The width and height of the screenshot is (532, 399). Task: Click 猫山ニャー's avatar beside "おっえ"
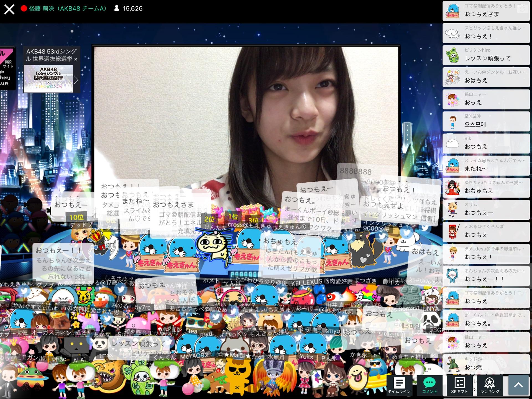coord(452,99)
